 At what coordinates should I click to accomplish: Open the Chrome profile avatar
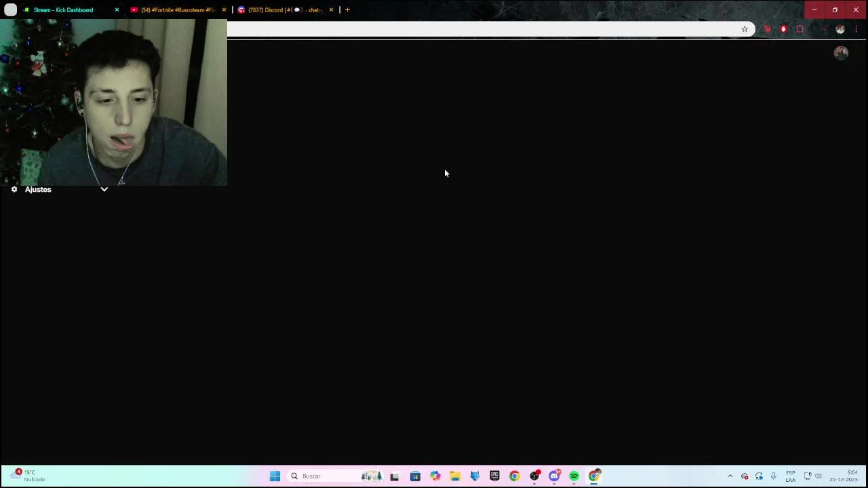pos(840,29)
